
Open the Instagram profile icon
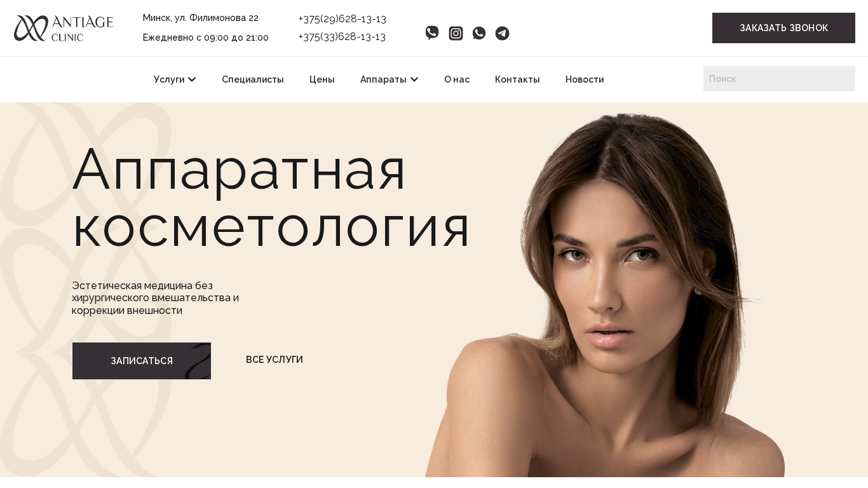pyautogui.click(x=456, y=33)
